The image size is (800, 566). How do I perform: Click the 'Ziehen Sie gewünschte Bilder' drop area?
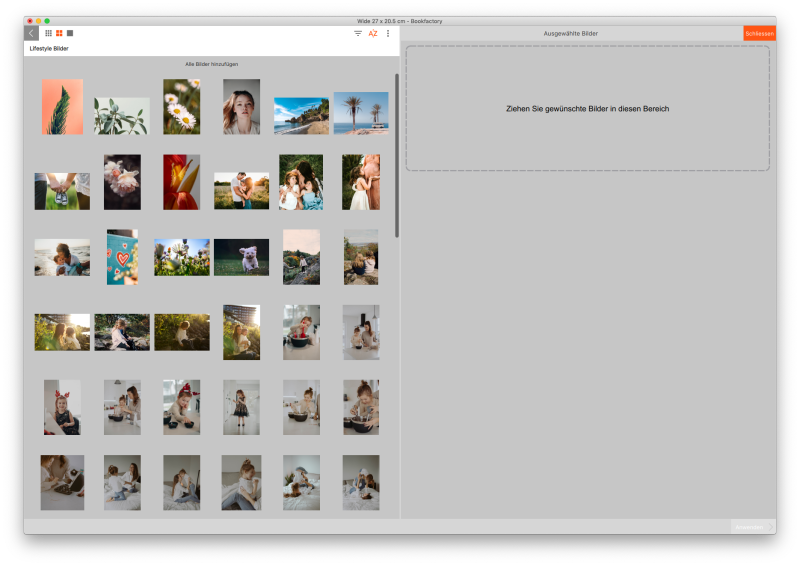pyautogui.click(x=587, y=108)
